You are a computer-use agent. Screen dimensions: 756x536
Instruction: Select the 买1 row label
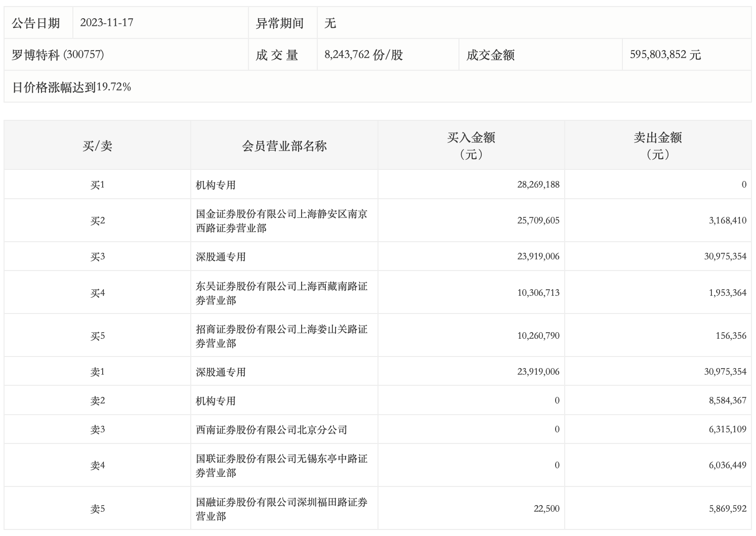point(97,185)
